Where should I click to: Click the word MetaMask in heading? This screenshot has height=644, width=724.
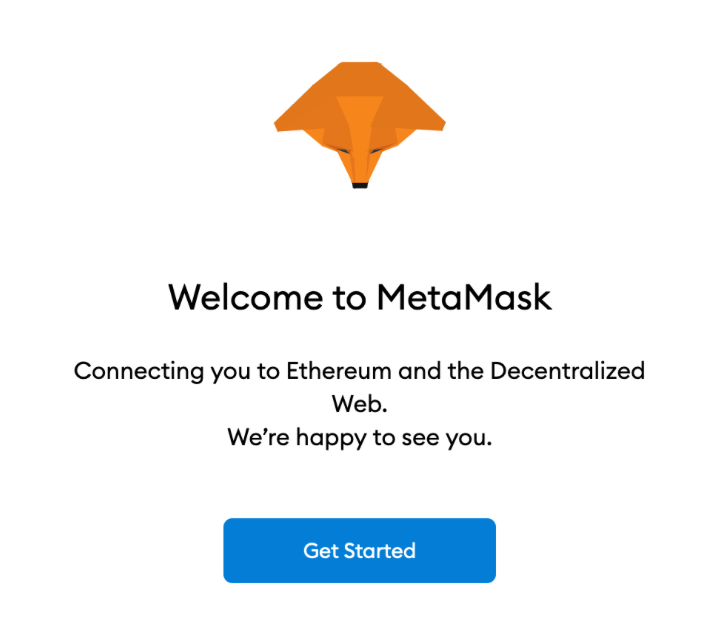click(464, 297)
